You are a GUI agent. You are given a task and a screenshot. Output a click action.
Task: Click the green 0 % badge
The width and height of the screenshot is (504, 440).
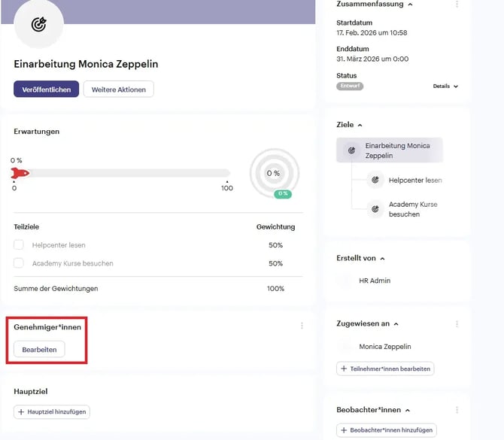[x=283, y=194]
